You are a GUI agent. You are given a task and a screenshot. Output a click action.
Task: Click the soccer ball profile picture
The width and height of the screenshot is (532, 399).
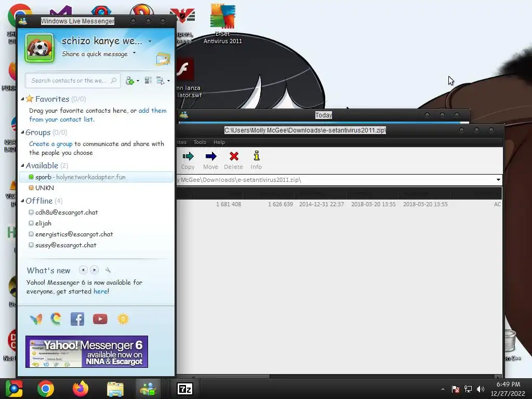pyautogui.click(x=39, y=48)
